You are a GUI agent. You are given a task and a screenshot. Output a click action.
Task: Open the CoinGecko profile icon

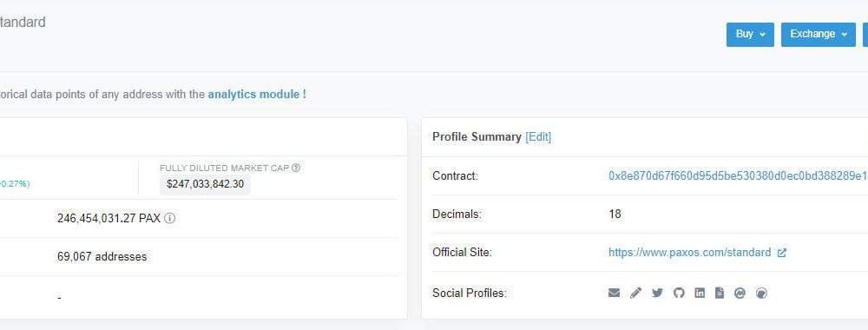(x=762, y=293)
